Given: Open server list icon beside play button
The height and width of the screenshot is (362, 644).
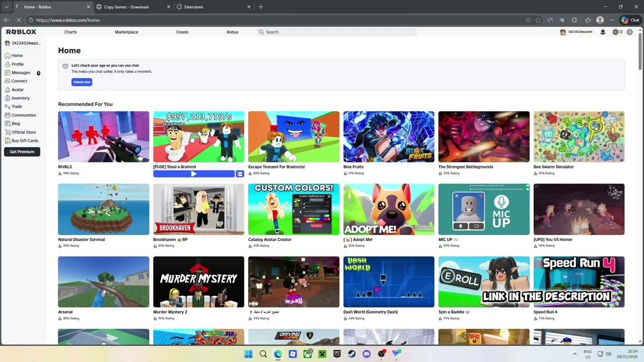Looking at the screenshot, I should click(x=240, y=174).
